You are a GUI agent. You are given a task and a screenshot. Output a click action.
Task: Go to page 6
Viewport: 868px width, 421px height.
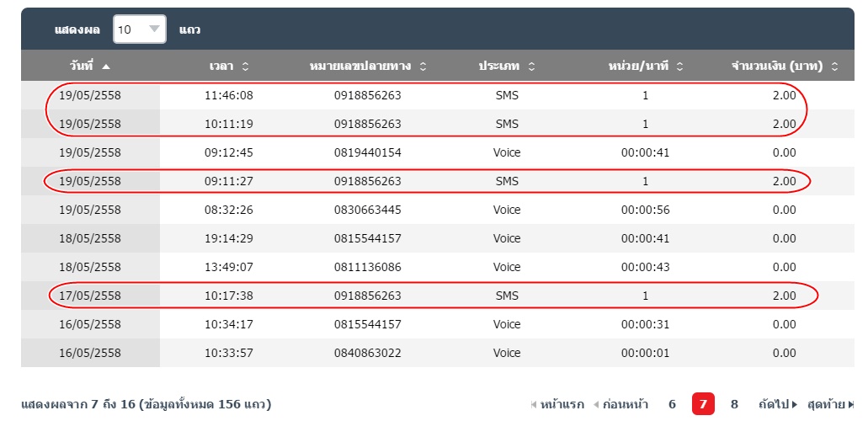tap(672, 404)
